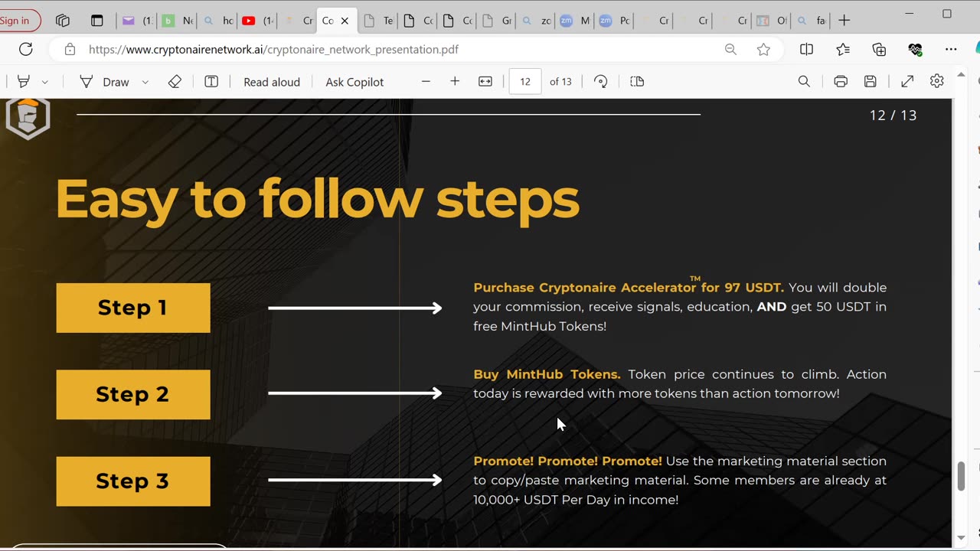Switch to the 'Te' document tab

coord(378,21)
